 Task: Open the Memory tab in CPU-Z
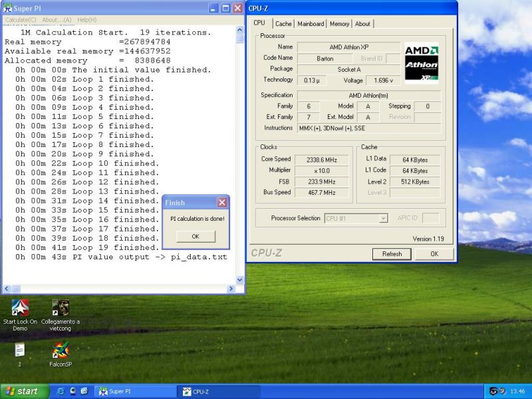click(339, 24)
